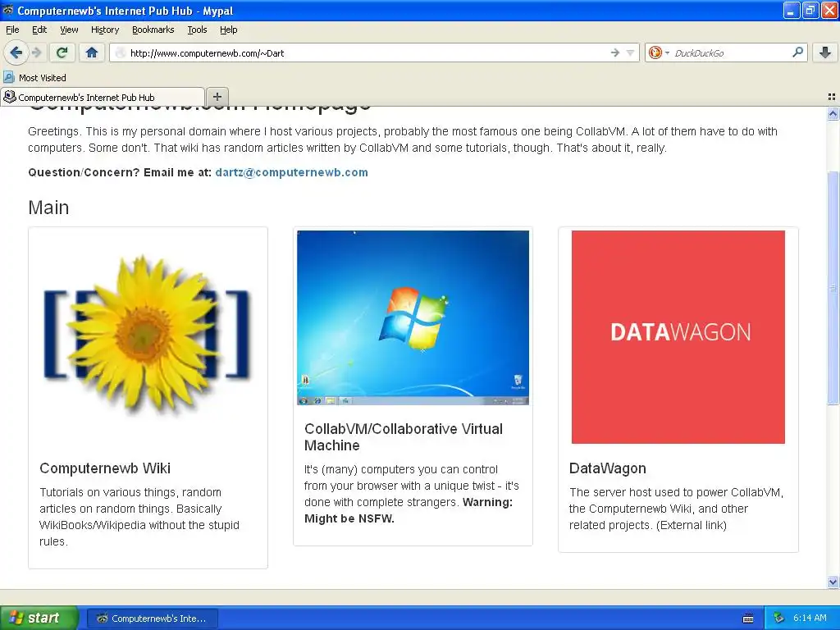Click the Go arrow in the address bar

(615, 52)
